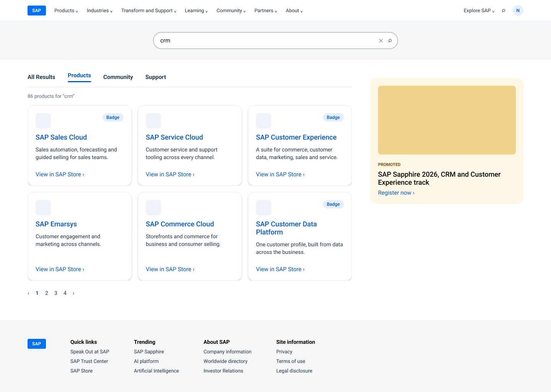Click the SAP logo in the header
Viewport: 551px width, 392px height.
coord(37,11)
